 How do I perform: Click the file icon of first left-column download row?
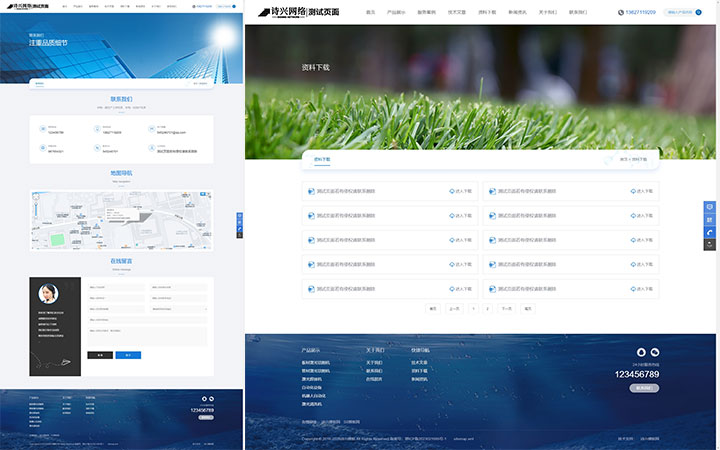[x=311, y=191]
